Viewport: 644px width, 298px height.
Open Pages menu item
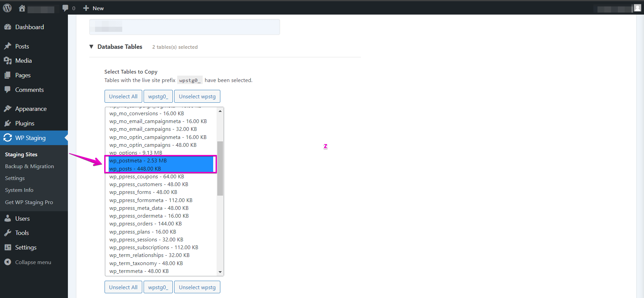tap(23, 75)
